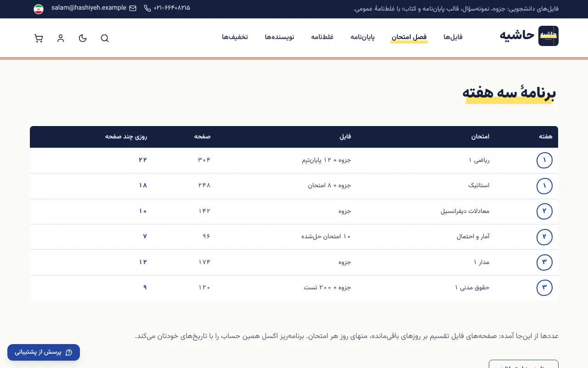Viewport: 588px width, 368px height.
Task: Click the Iran flag language icon
Action: tap(39, 9)
